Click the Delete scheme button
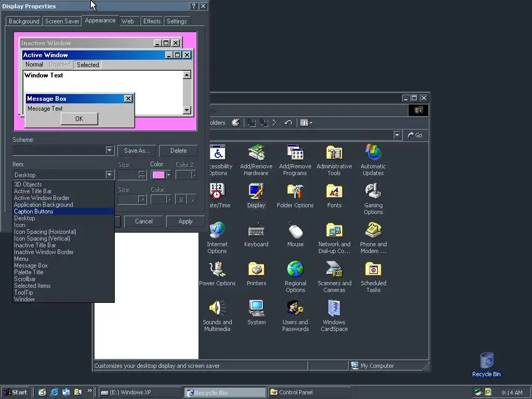Image resolution: width=532 pixels, height=399 pixels. point(179,150)
